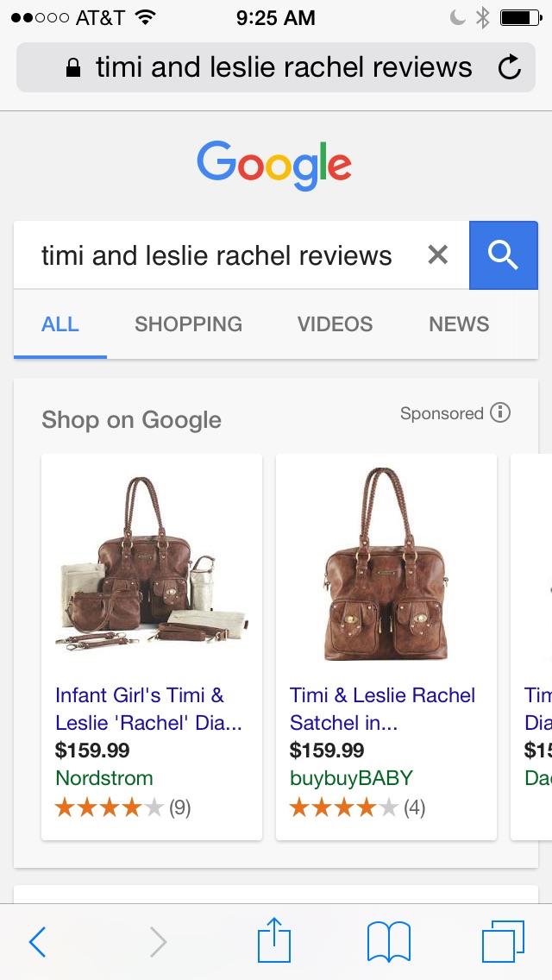
Task: Open Infant Girl's Timi & Leslie 'Rachel' link
Action: click(x=149, y=709)
